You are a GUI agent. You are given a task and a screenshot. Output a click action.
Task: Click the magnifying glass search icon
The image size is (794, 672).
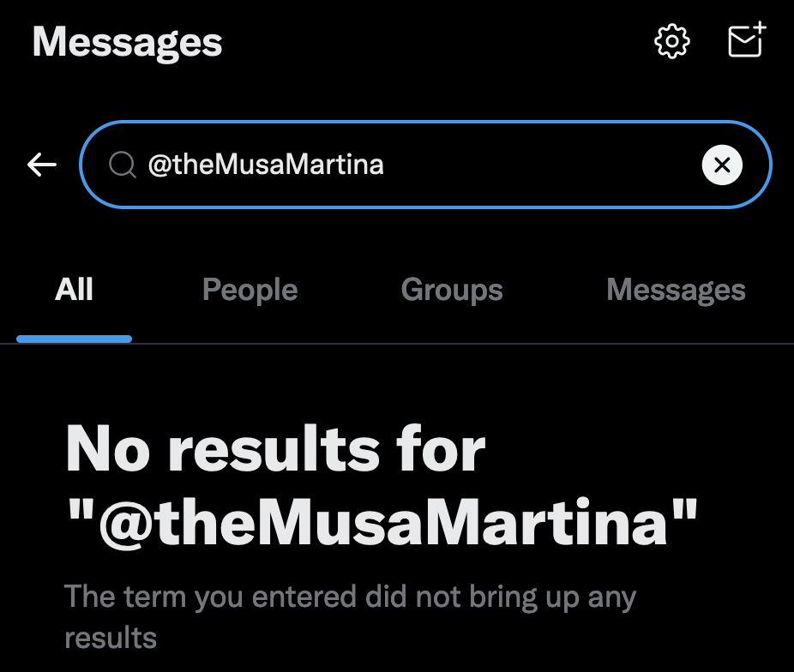(x=123, y=165)
